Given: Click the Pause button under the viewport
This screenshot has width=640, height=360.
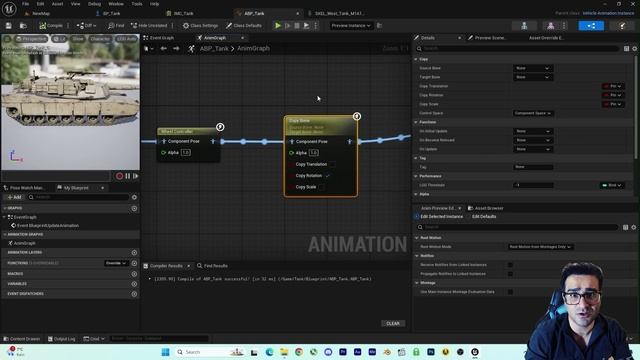Looking at the screenshot, I should click(x=128, y=176).
